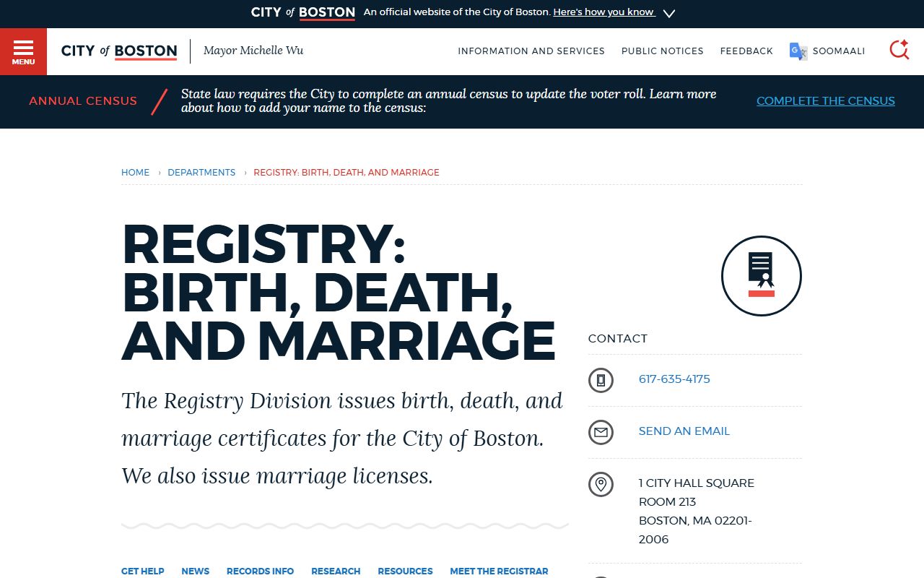Click the 'Boston, MA 02201-' address line
924x578 pixels.
[695, 521]
